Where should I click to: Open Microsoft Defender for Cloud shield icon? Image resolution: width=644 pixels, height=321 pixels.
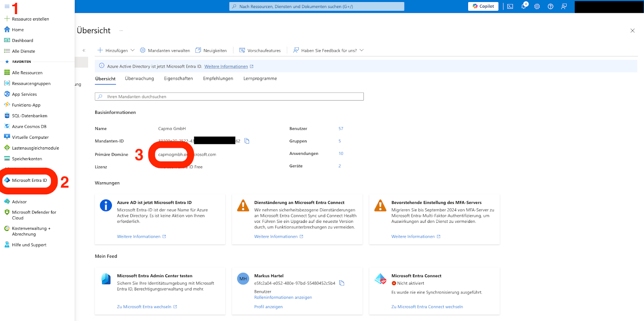tap(7, 212)
